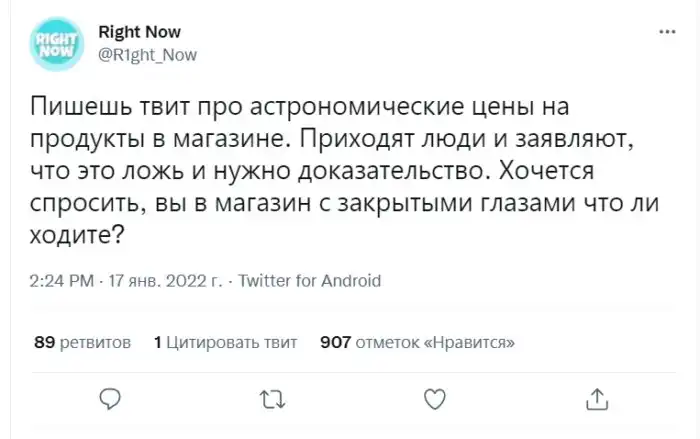Click the reply speech bubble icon
This screenshot has width=700, height=439.
point(112,399)
